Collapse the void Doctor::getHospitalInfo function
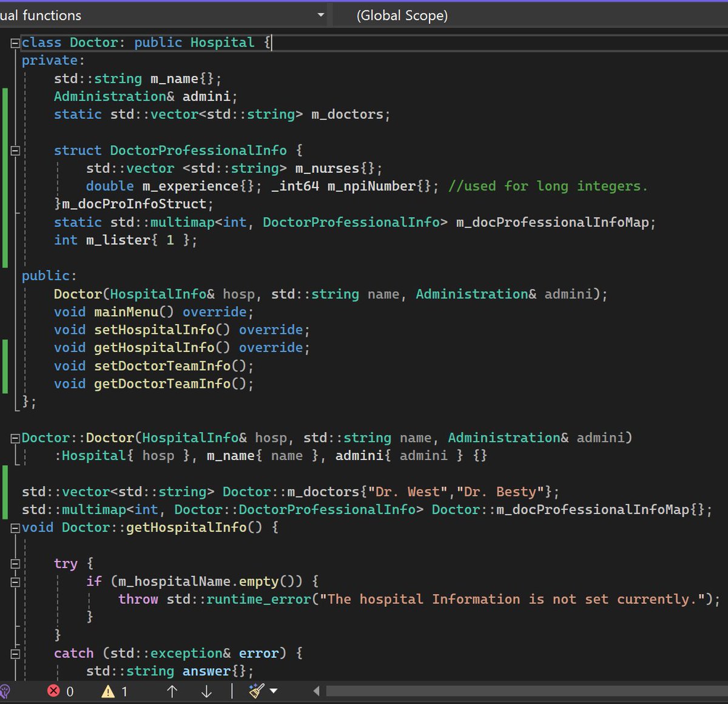The height and width of the screenshot is (704, 728). click(x=15, y=528)
